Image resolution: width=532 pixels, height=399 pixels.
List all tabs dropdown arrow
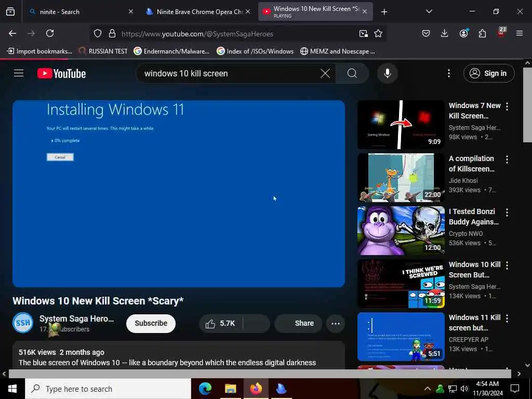point(429,11)
